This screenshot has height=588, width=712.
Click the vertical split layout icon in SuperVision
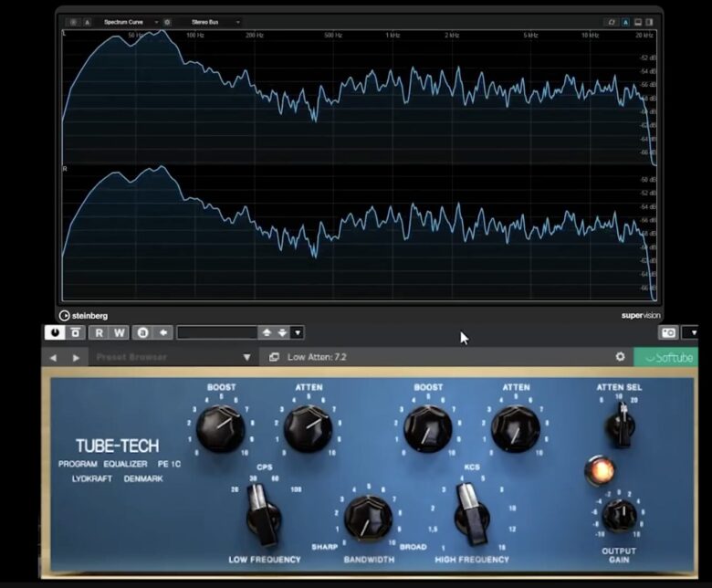pos(649,22)
